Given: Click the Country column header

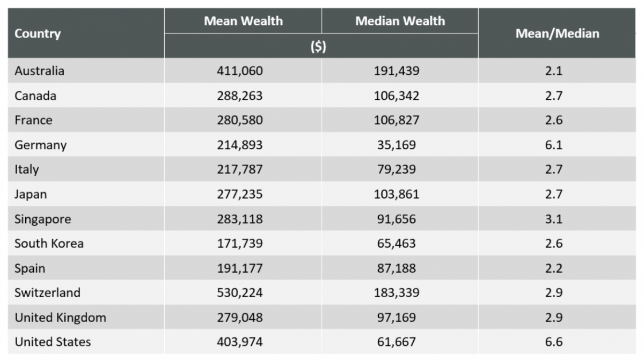Looking at the screenshot, I should [38, 34].
